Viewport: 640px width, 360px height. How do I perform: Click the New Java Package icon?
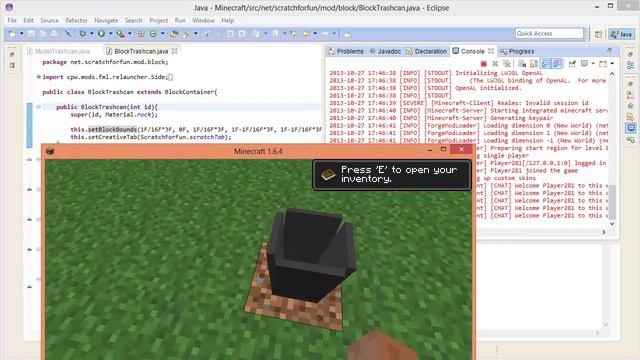[141, 34]
